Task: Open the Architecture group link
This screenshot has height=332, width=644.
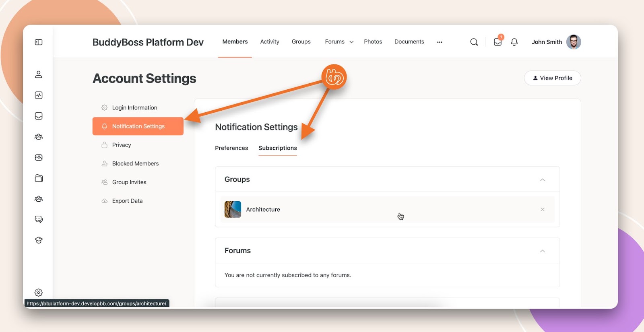Action: (263, 210)
